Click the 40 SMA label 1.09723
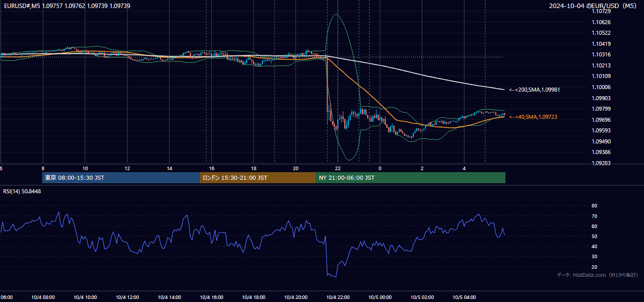644x302 pixels. point(533,117)
